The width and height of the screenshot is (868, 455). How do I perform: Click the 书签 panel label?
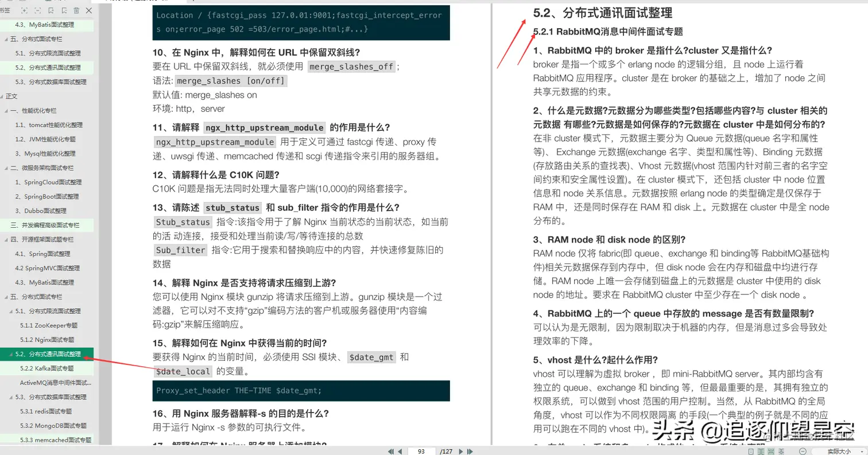(x=6, y=10)
